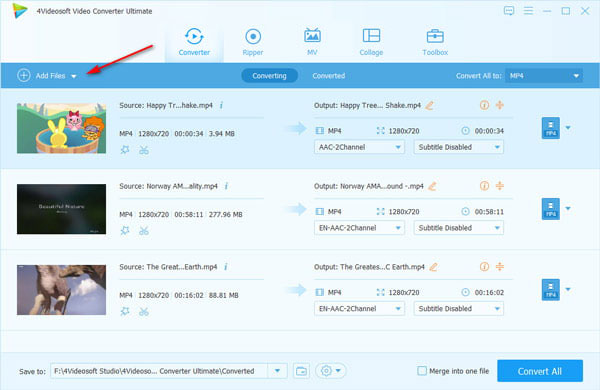Screen dimensions: 600x390
Task: Rename output of The Greatest Earth video
Action: coord(433,267)
